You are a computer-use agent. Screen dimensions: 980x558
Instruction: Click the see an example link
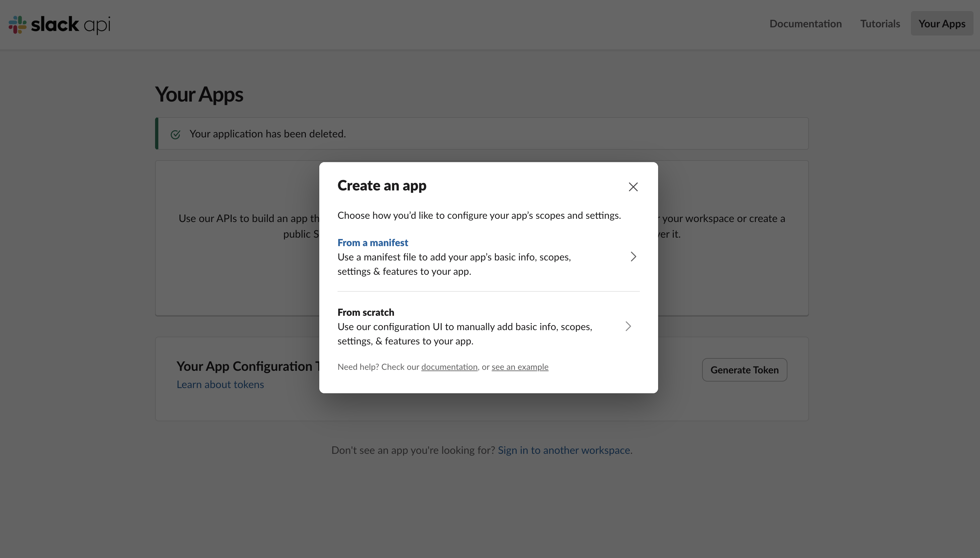click(520, 367)
